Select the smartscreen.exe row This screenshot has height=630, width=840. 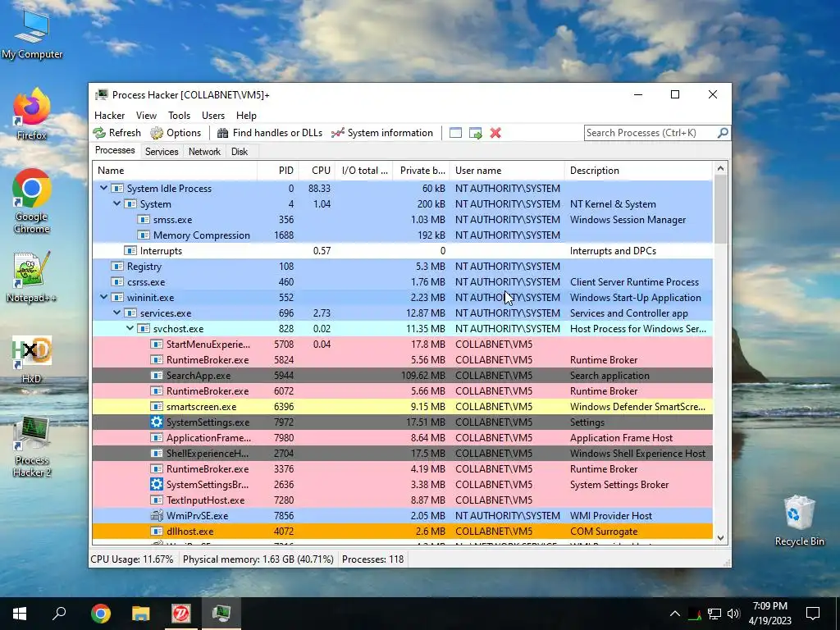[402, 406]
